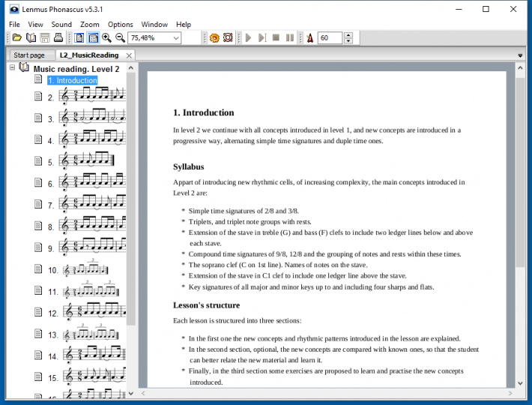Click the page icon beside lesson 14

point(38,355)
